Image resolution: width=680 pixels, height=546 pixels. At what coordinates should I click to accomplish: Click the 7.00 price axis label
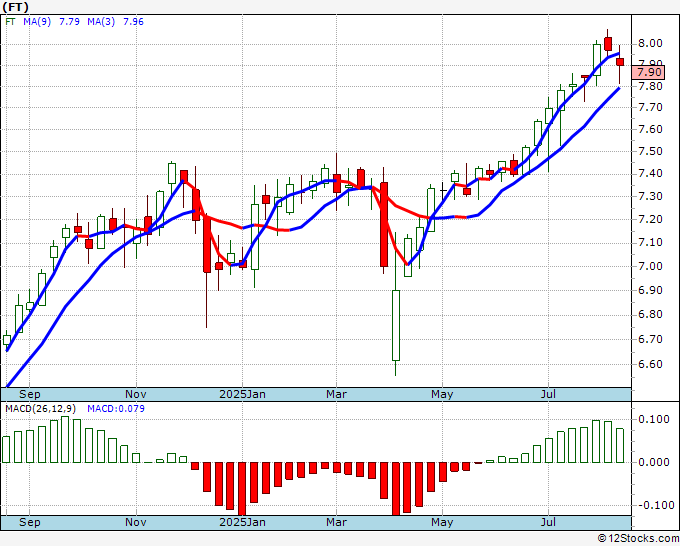pos(650,266)
